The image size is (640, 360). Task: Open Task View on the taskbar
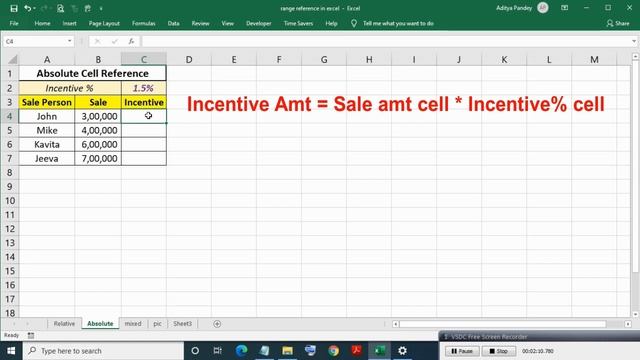click(x=218, y=351)
